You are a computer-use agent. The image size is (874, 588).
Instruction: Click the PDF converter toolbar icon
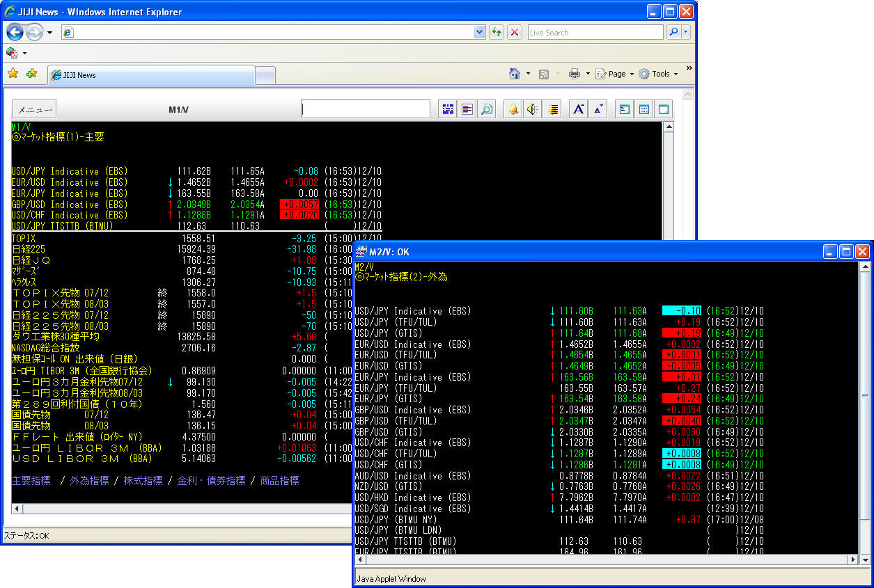tap(12, 53)
